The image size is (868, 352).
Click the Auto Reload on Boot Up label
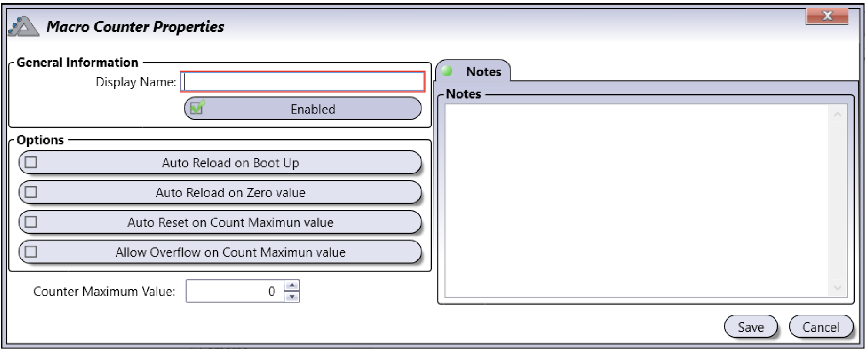[x=230, y=163]
